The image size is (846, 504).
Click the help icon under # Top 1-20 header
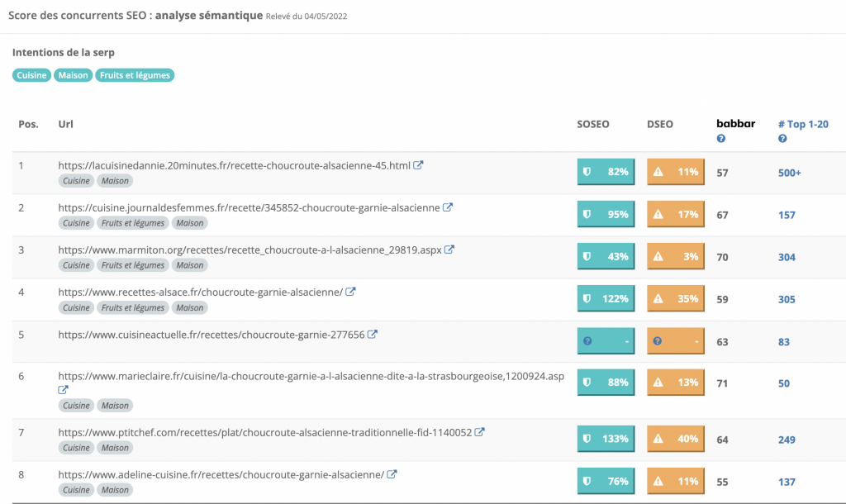click(x=782, y=139)
